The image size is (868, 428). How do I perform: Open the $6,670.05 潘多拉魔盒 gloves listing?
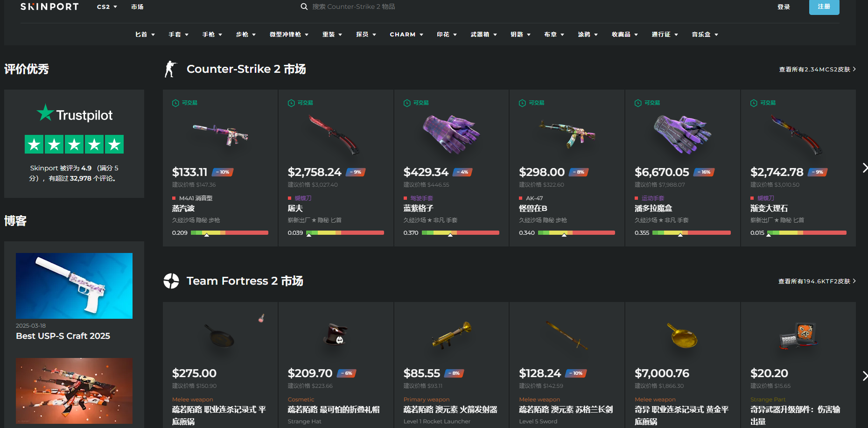682,168
